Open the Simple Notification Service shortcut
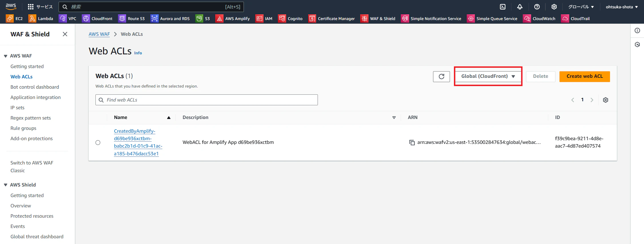The image size is (644, 244). [431, 19]
